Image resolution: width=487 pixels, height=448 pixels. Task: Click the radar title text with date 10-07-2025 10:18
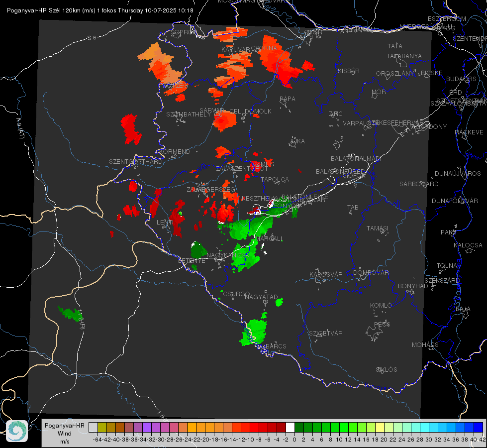click(x=100, y=10)
